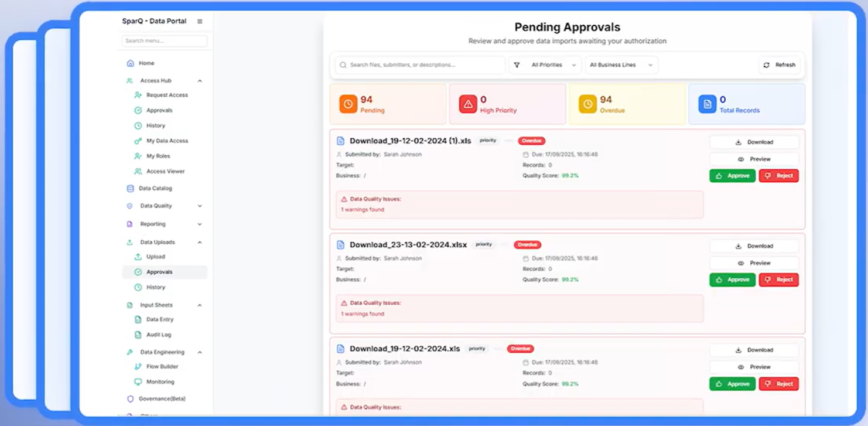
Task: Open the All Business Lines dropdown
Action: pyautogui.click(x=621, y=65)
